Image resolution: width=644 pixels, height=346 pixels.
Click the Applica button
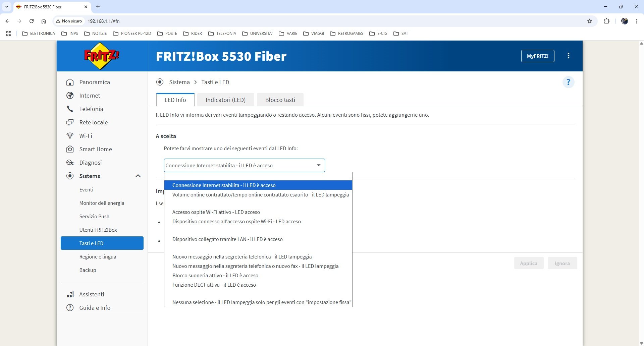529,263
